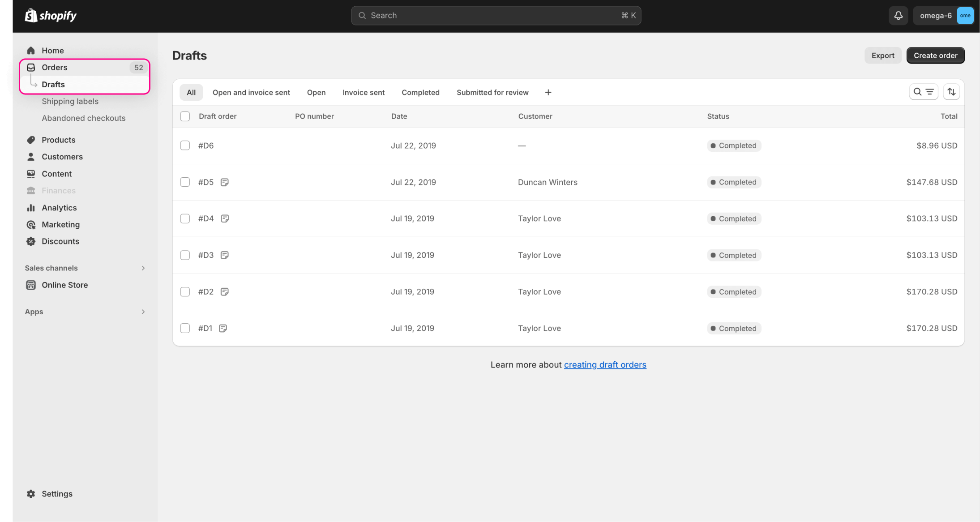The height and width of the screenshot is (522, 980).
Task: Click the Shopify logo
Action: 50,15
